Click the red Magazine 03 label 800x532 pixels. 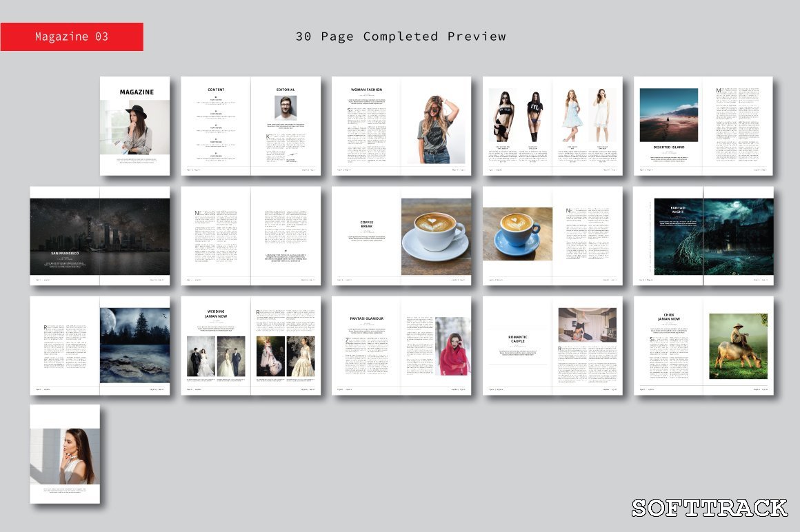click(x=72, y=37)
